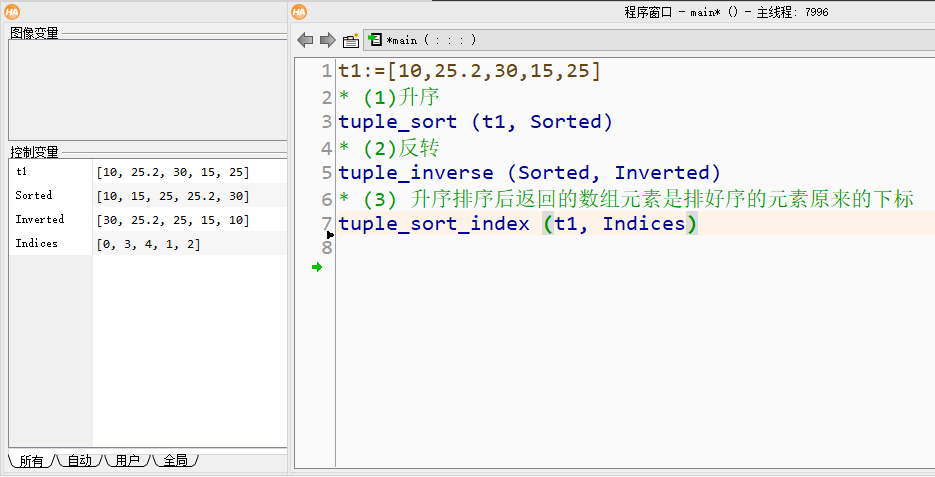Click the comment line (2)反转
Image resolution: width=935 pixels, height=477 pixels.
(x=389, y=147)
